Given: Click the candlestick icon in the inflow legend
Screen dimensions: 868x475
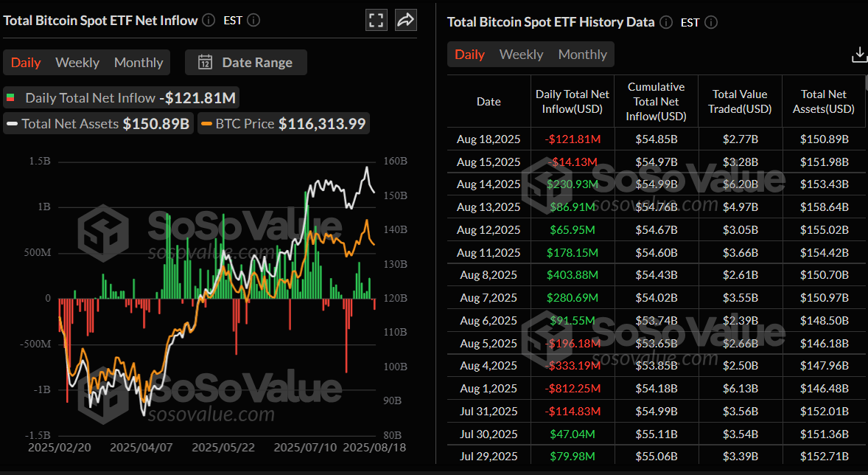Looking at the screenshot, I should point(12,97).
